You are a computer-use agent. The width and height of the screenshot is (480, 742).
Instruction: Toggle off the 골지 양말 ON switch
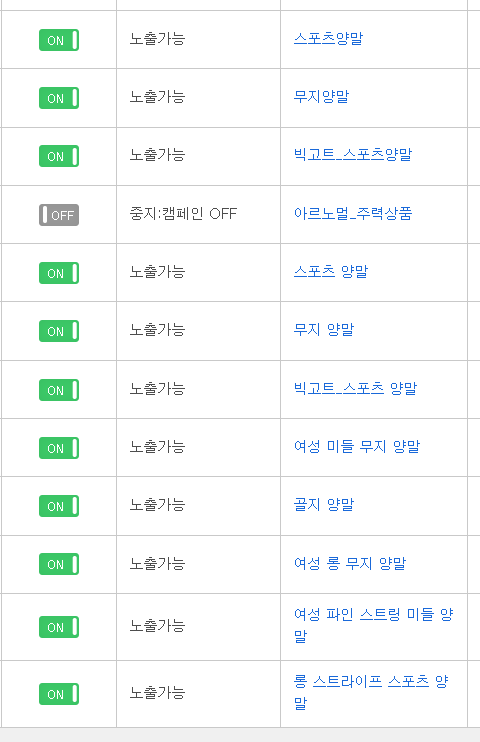59,506
